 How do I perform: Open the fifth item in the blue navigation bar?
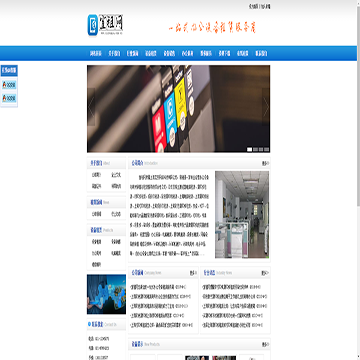[x=169, y=53]
